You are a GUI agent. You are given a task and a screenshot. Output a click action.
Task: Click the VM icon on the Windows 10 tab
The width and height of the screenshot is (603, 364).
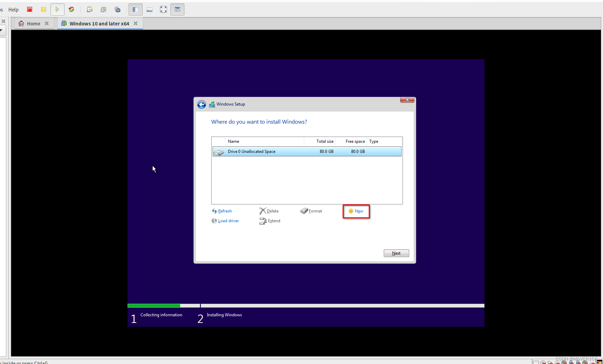coord(64,23)
